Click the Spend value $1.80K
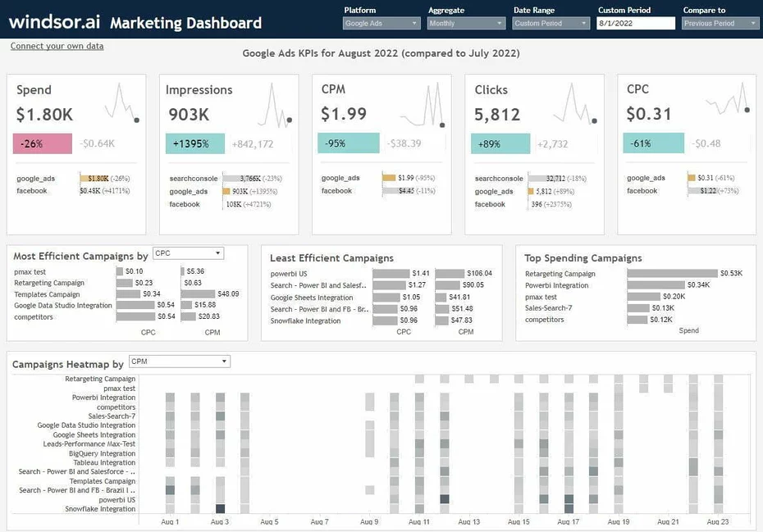The width and height of the screenshot is (763, 532). click(45, 115)
